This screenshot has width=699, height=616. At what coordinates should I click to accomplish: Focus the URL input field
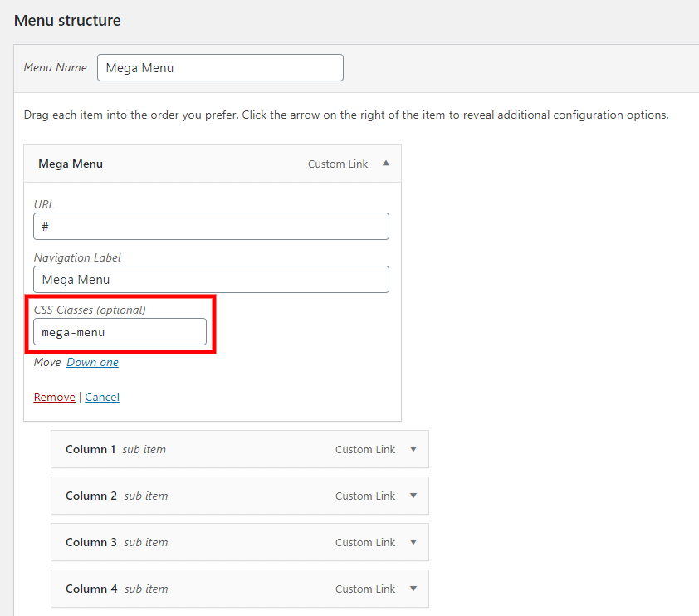(211, 227)
